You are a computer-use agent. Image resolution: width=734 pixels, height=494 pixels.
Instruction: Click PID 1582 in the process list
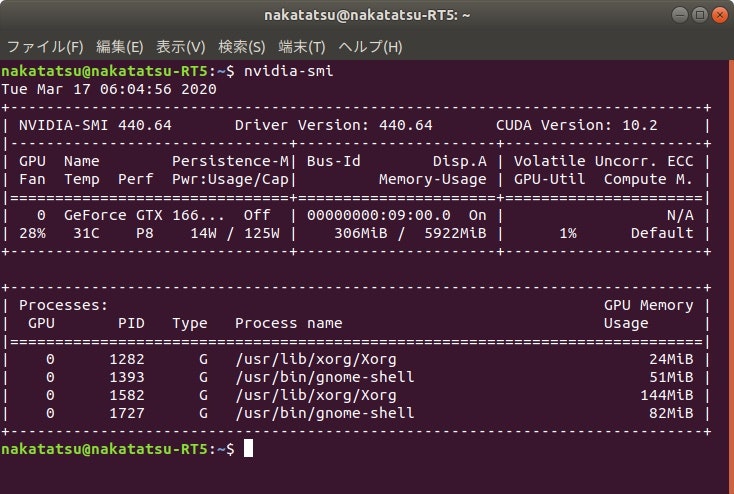click(x=127, y=395)
